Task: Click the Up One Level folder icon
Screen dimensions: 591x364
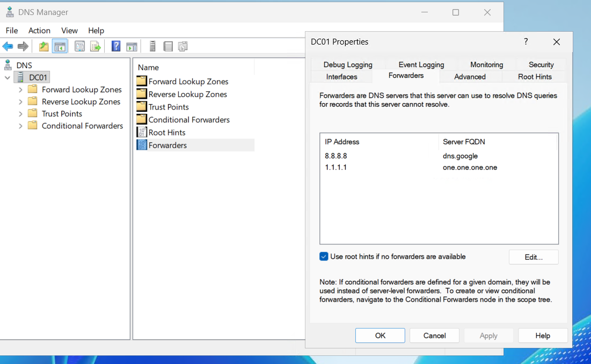Action: click(43, 46)
